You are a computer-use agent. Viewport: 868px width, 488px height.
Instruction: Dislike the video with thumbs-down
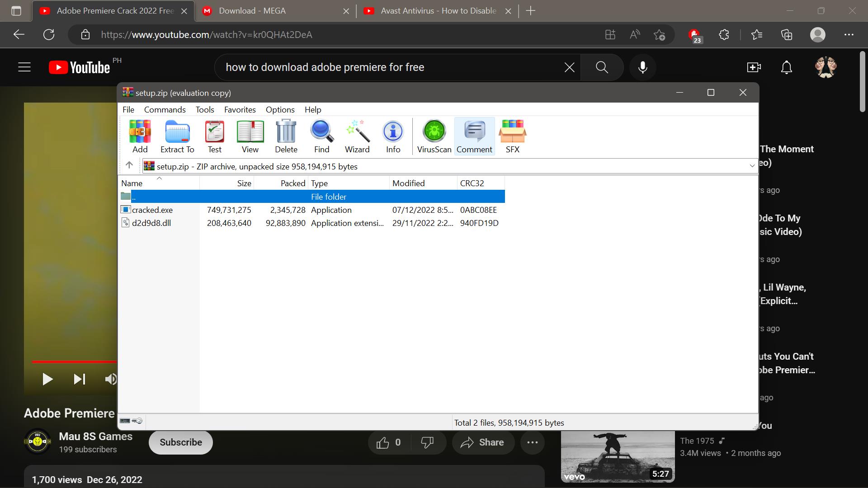point(427,442)
